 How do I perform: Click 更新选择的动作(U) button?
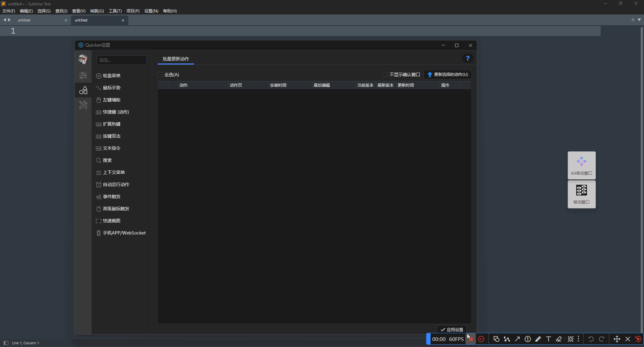pyautogui.click(x=448, y=75)
